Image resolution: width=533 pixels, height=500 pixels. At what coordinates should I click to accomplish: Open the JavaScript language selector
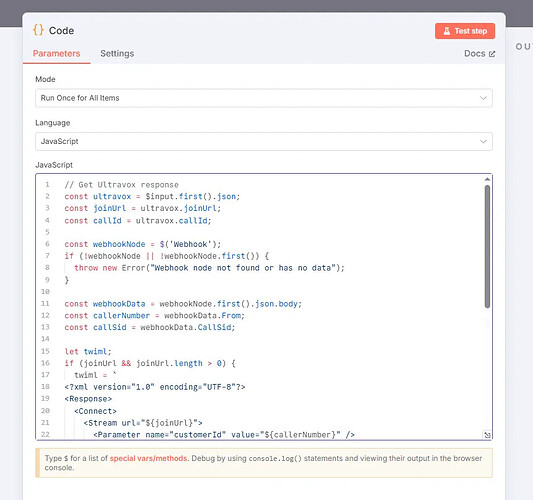point(264,141)
